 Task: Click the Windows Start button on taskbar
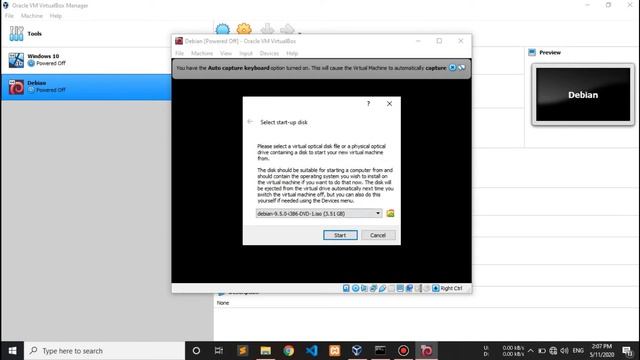[x=12, y=351]
